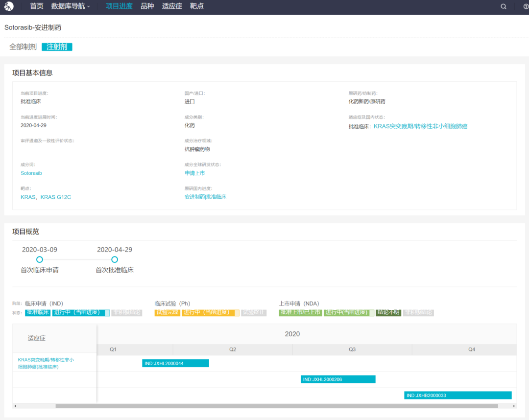Click the grey NDA 非积极结论 legend swatch
Screen dimensions: 529x420
tap(418, 312)
